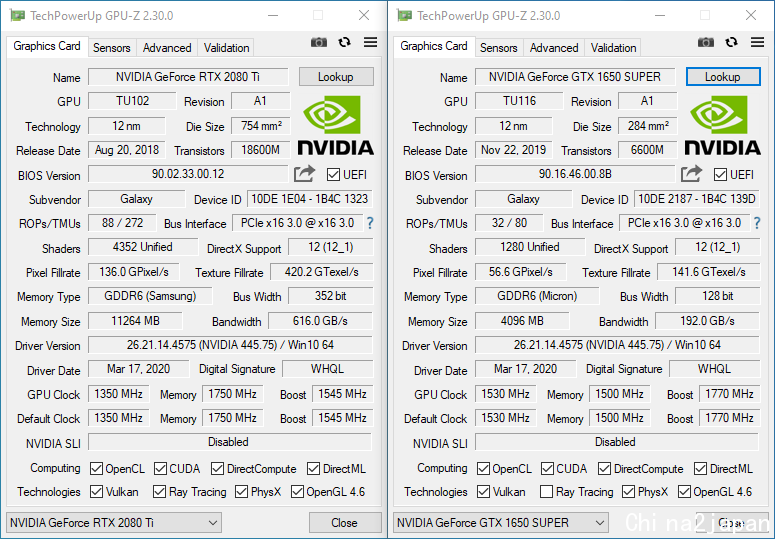
Task: Click Shaders value 4352 Unified
Action: (x=143, y=247)
